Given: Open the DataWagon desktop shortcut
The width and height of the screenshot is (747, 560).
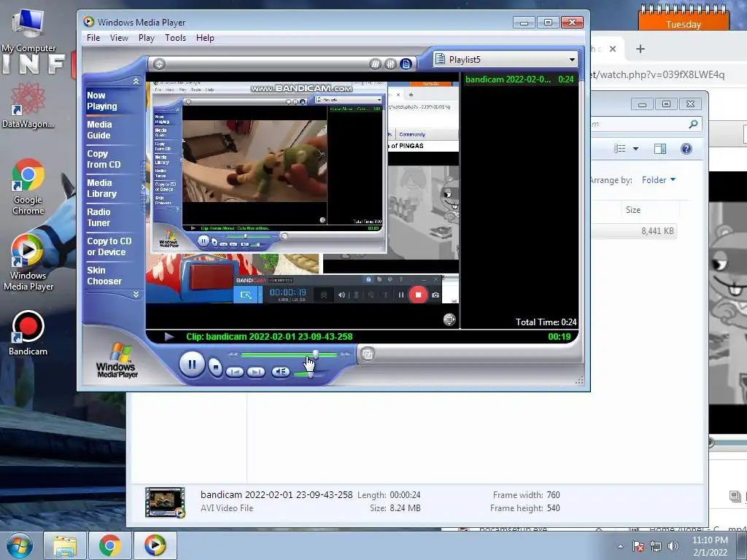Looking at the screenshot, I should tap(28, 105).
